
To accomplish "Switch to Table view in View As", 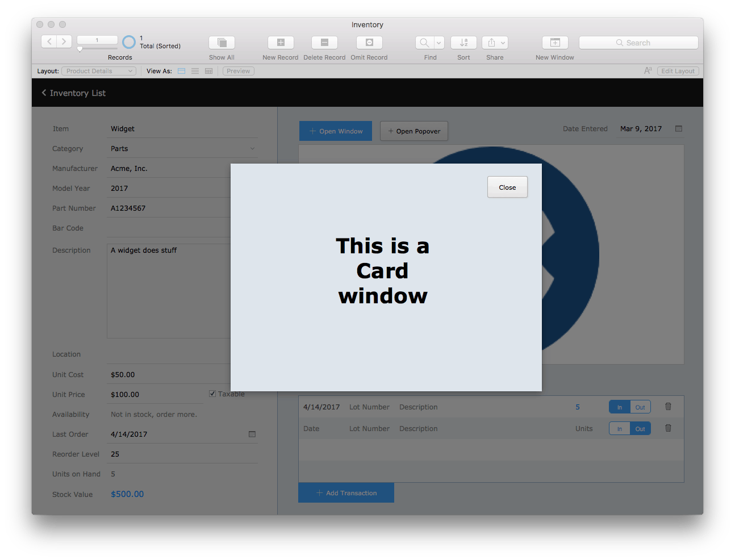I will pos(208,70).
